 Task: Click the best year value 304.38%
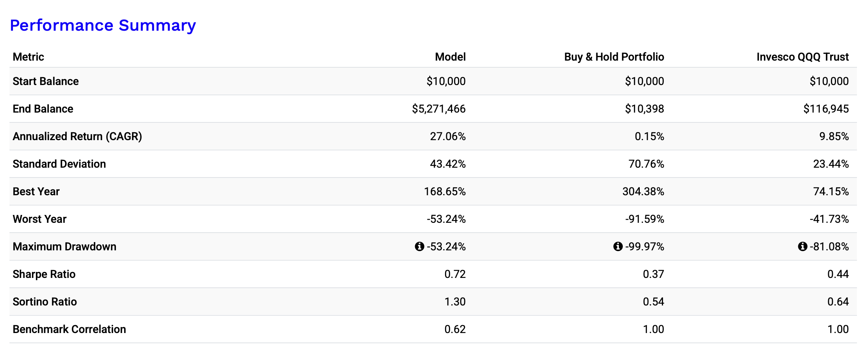tap(643, 191)
